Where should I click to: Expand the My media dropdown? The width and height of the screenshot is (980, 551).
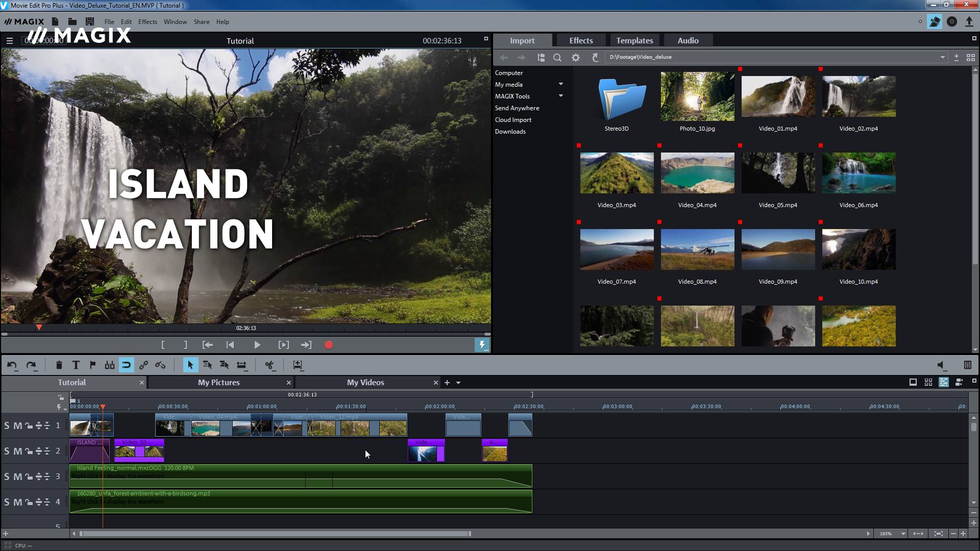(560, 84)
